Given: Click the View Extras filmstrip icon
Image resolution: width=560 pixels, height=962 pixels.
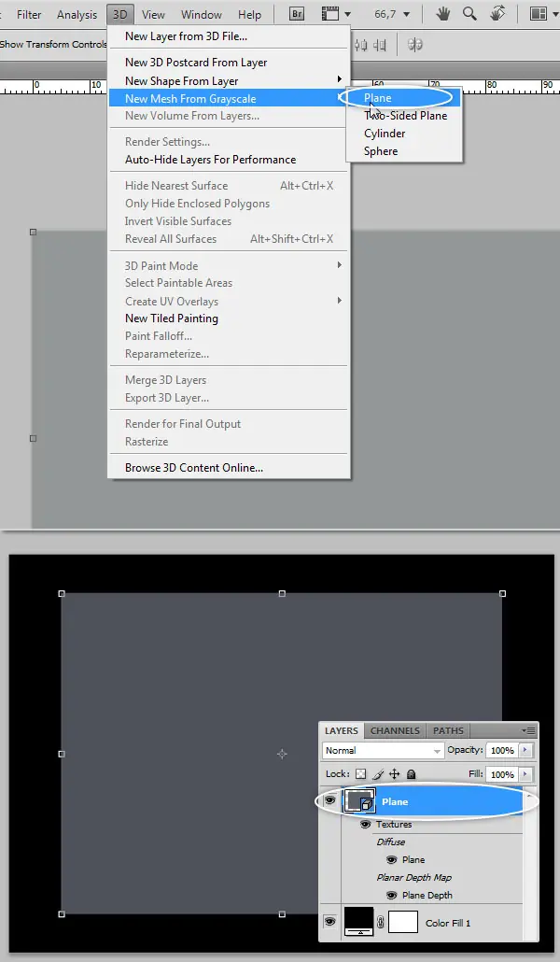Looking at the screenshot, I should point(330,13).
